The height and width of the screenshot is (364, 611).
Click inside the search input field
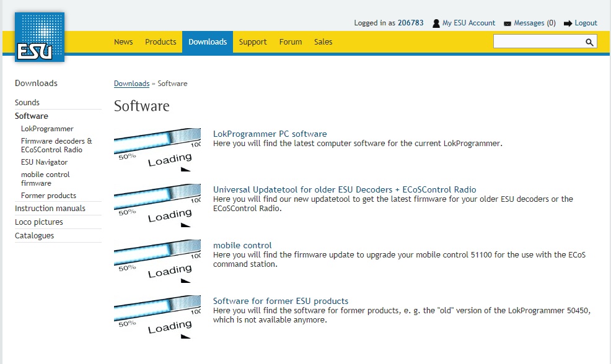tap(538, 42)
